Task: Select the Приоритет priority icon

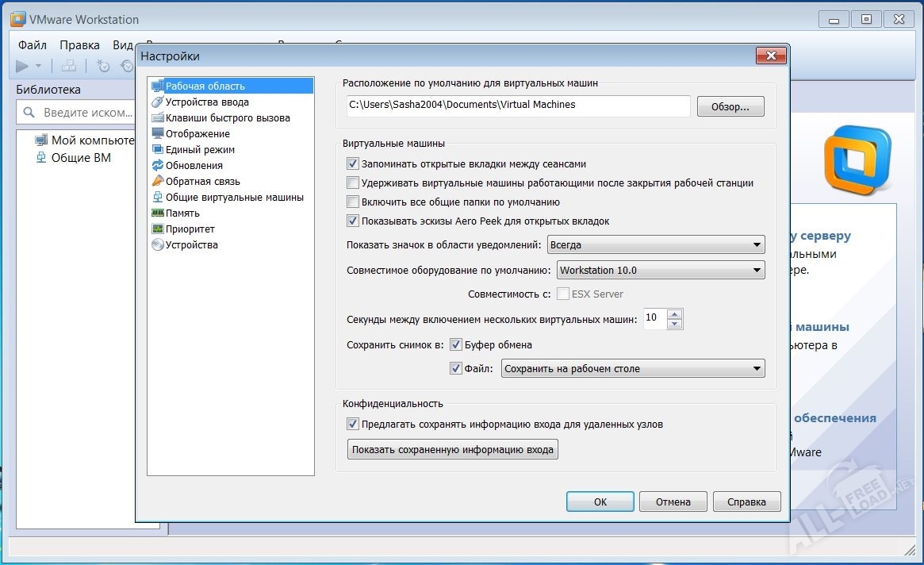Action: (158, 229)
